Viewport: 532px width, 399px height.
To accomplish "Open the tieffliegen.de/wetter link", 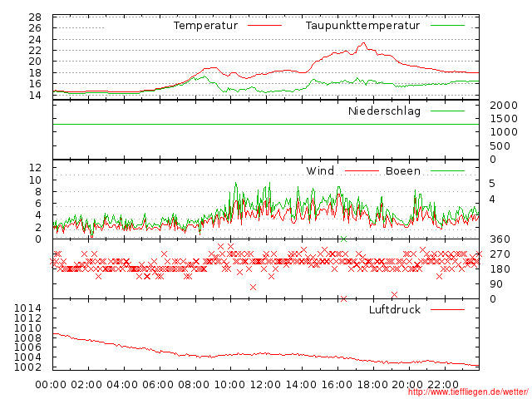I will pyautogui.click(x=468, y=392).
